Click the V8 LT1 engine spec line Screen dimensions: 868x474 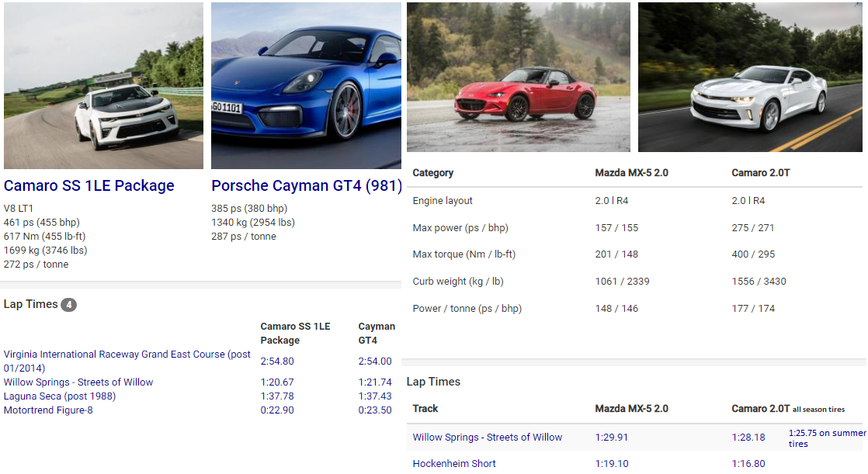[x=19, y=209]
